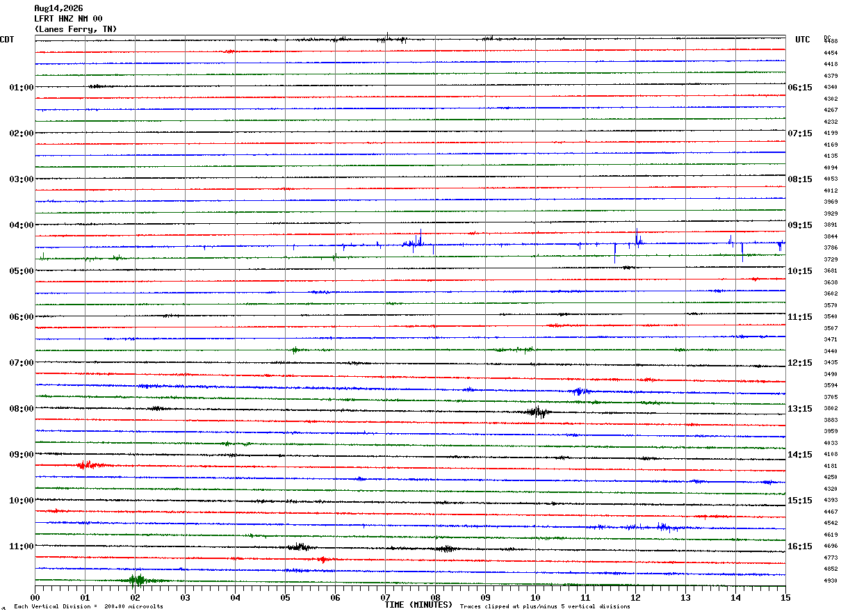
Task: Click the 15:15 UTC time label
Action: click(800, 501)
